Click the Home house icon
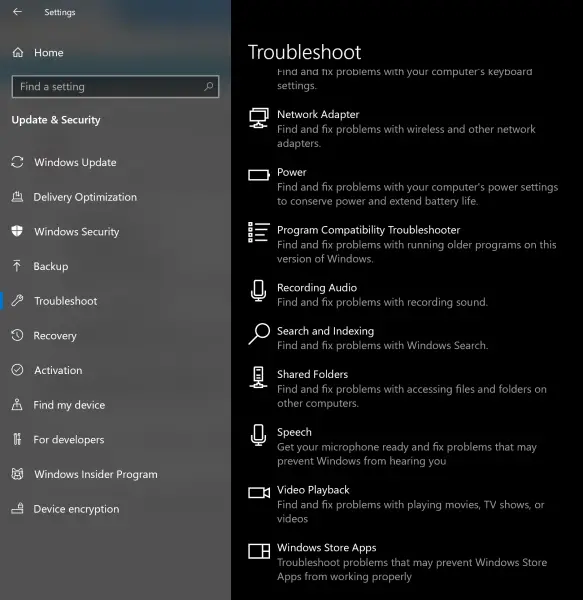Screen dimensions: 583x600 coord(18,52)
